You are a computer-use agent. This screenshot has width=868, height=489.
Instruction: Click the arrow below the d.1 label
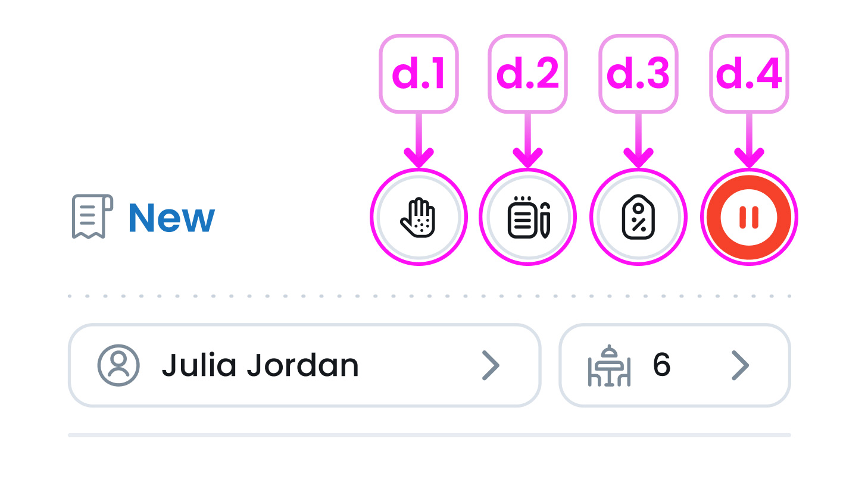tap(419, 142)
